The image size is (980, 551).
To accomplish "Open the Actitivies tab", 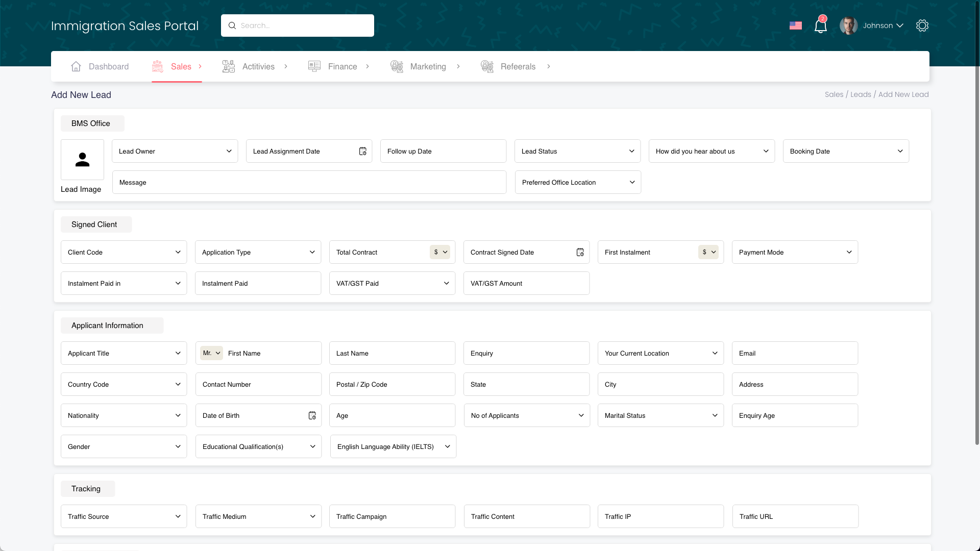I will coord(258,66).
